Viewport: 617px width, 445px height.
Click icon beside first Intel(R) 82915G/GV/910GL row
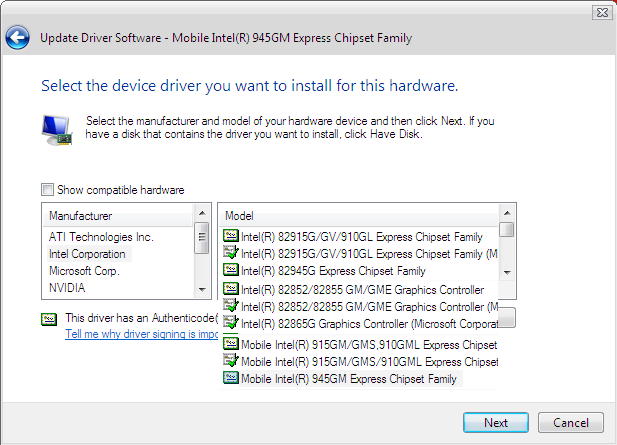[231, 236]
